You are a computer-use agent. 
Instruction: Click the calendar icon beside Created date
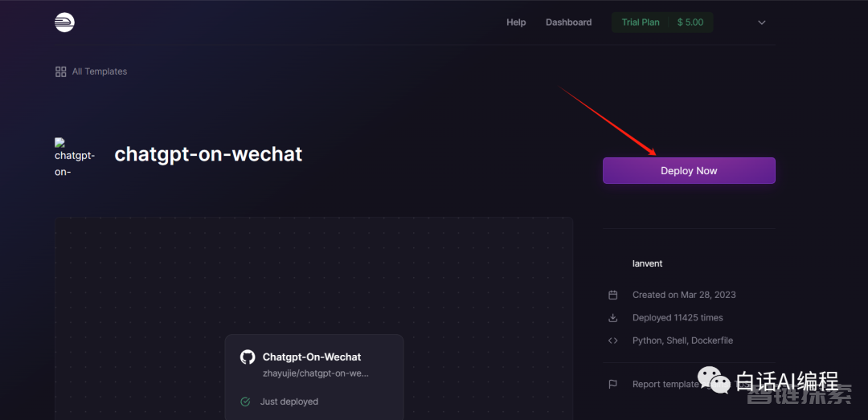pos(612,295)
